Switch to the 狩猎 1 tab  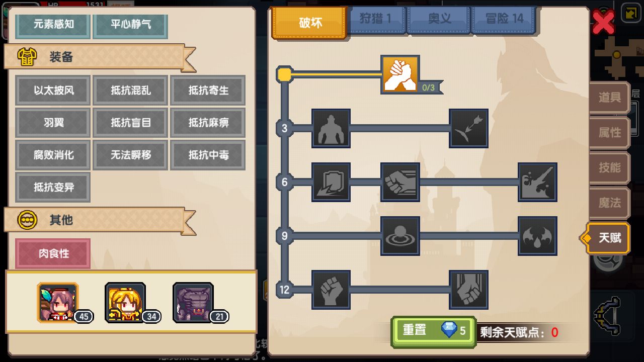coord(376,19)
